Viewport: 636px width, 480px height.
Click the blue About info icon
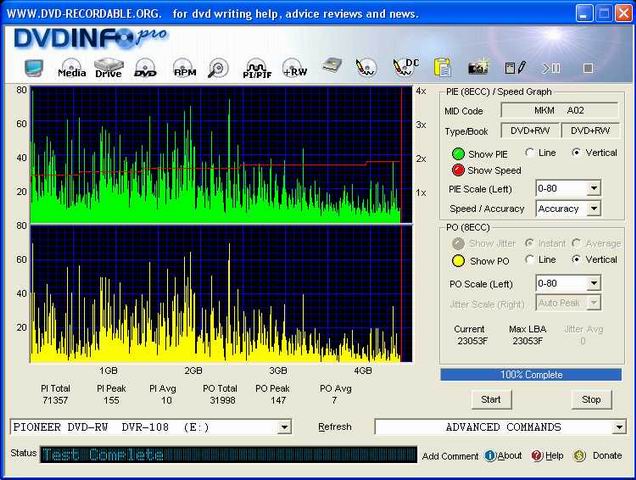490,456
